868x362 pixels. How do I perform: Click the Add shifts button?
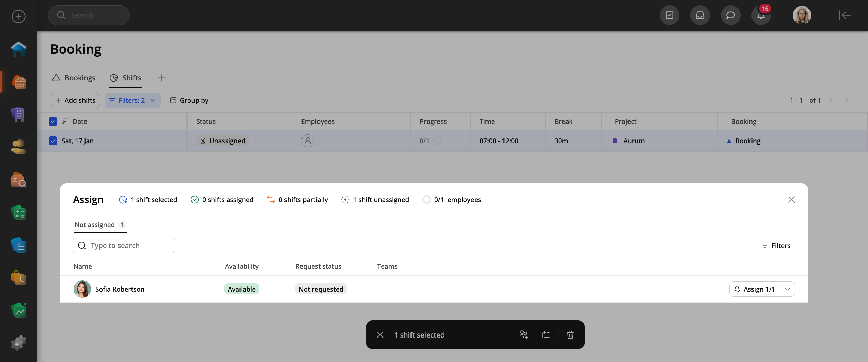(x=75, y=100)
